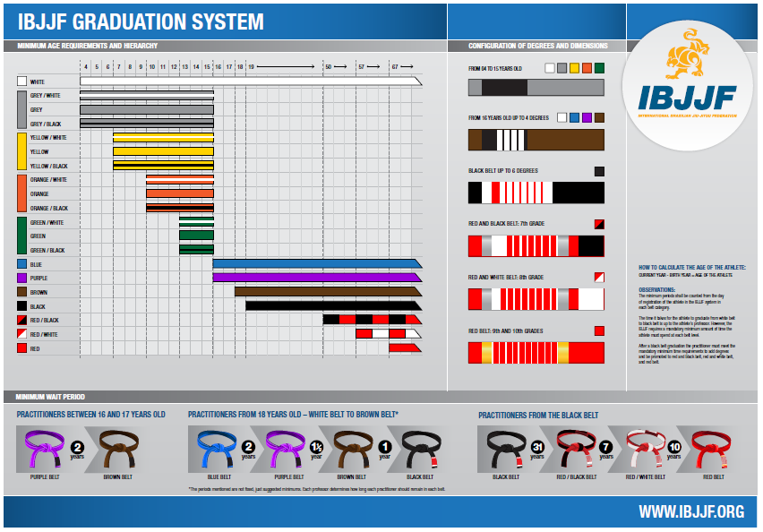Click the black swatch beside Black Belt Up To 6 Degrees

pyautogui.click(x=599, y=171)
